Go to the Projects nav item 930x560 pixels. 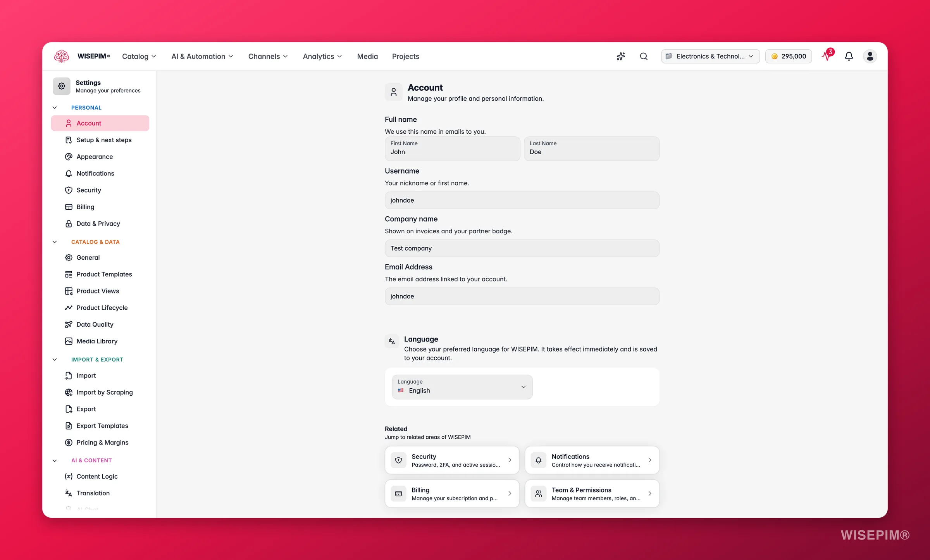click(x=406, y=56)
